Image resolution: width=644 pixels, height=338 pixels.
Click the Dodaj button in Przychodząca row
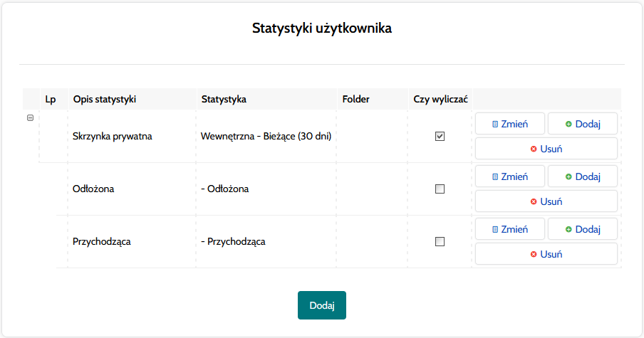click(583, 229)
